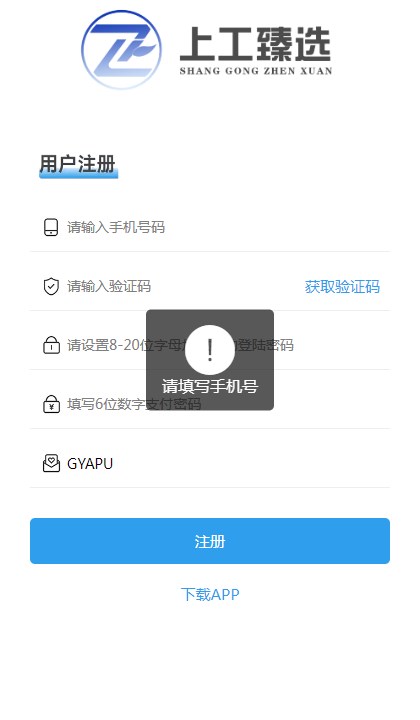The image size is (420, 720).
Task: Click the exclamation mark alert icon
Action: 210,350
